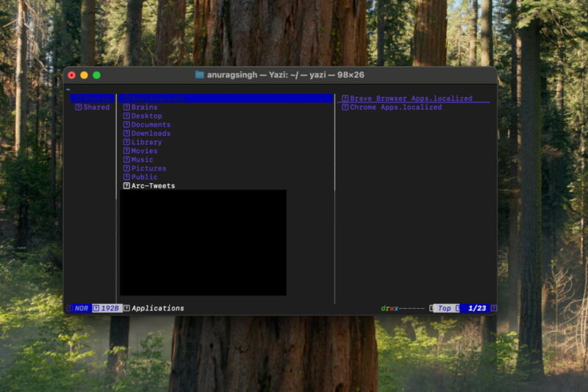Click the icon beside the Shared folder
Viewport: 588px width, 392px height.
click(x=79, y=107)
